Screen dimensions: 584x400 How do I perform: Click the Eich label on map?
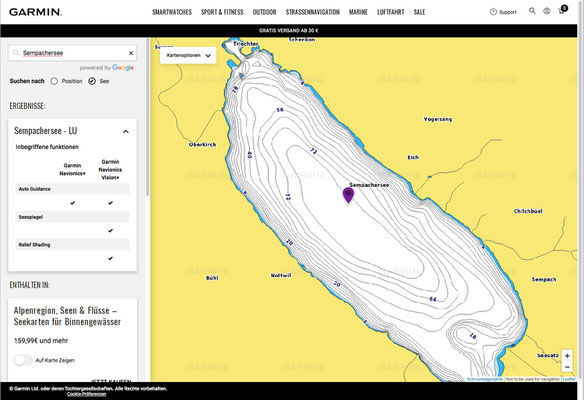point(413,157)
